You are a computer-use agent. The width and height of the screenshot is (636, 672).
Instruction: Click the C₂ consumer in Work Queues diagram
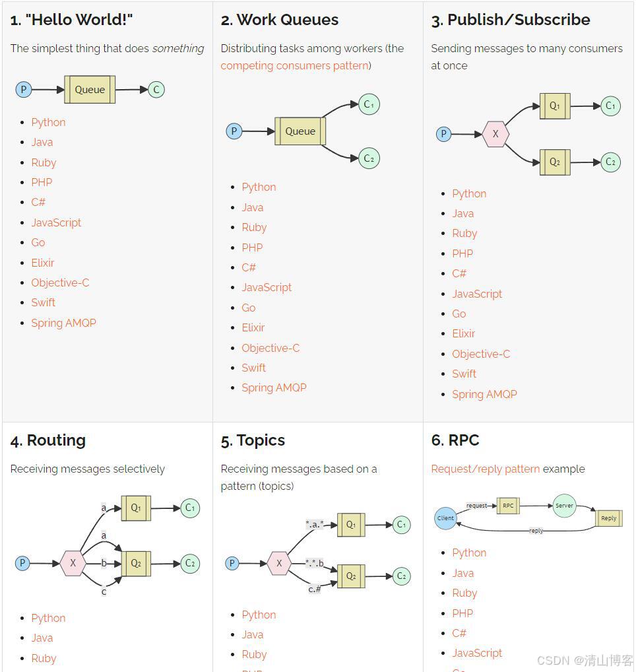(369, 158)
